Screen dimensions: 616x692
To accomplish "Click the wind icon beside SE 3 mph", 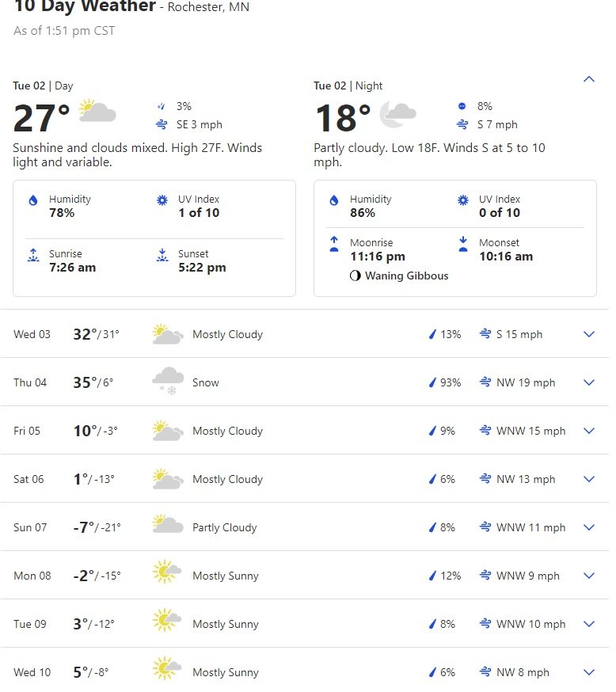I will coord(162,125).
